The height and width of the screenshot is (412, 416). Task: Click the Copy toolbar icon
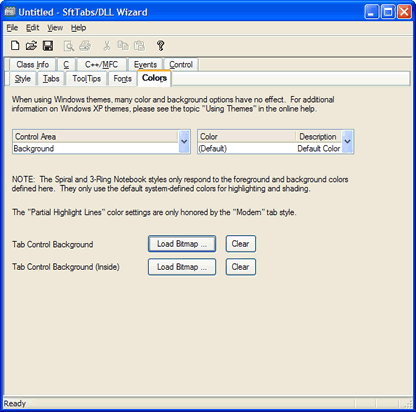click(x=123, y=46)
